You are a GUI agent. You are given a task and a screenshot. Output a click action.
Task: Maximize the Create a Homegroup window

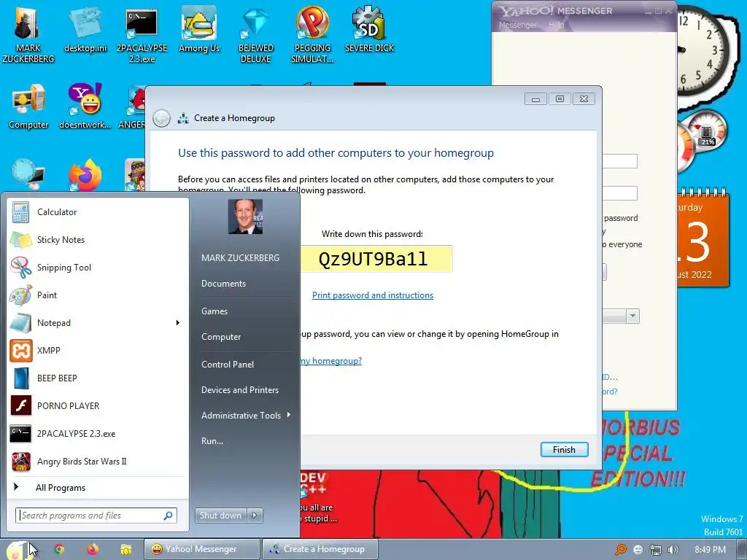tap(560, 98)
